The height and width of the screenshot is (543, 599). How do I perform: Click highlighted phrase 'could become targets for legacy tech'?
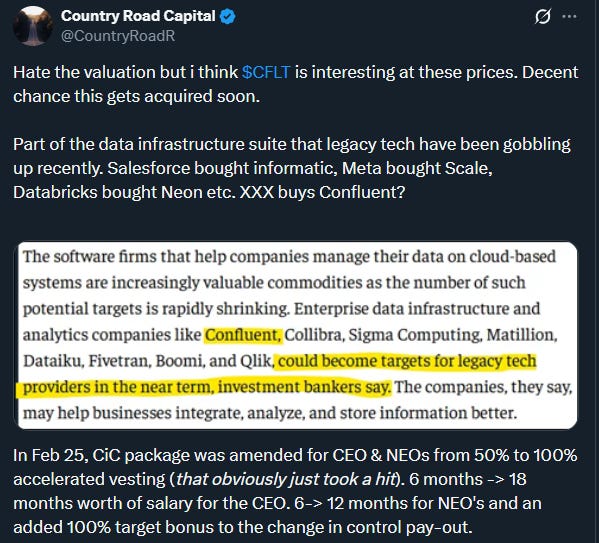coord(407,361)
